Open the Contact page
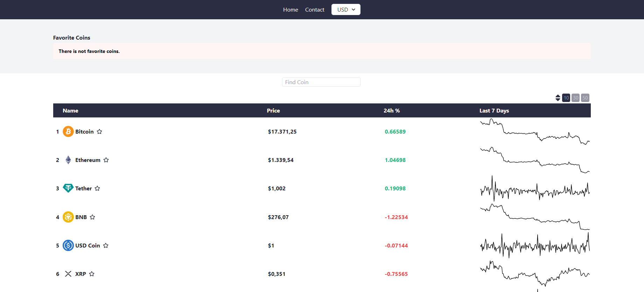The image size is (644, 292). tap(315, 9)
